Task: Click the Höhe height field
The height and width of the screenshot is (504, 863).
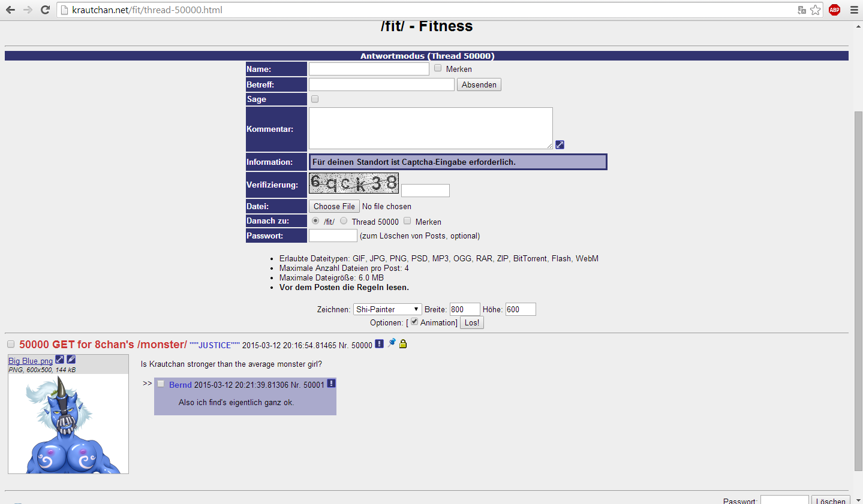Action: [x=521, y=309]
